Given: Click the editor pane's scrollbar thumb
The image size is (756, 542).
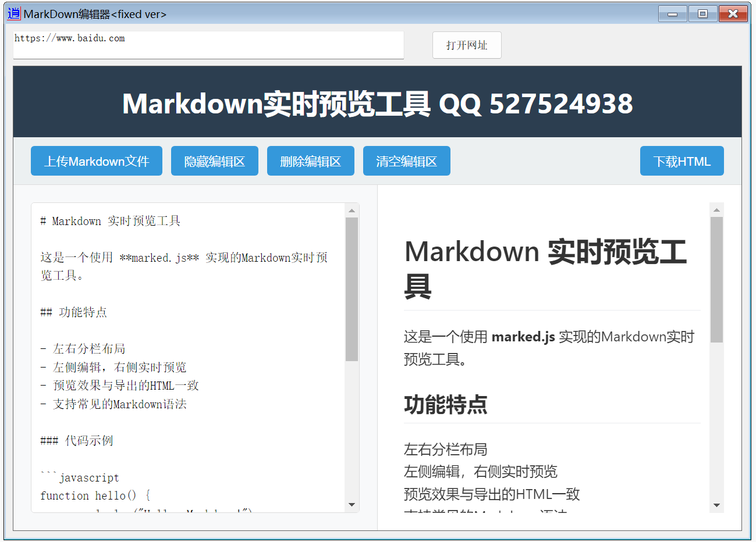Looking at the screenshot, I should click(x=352, y=289).
